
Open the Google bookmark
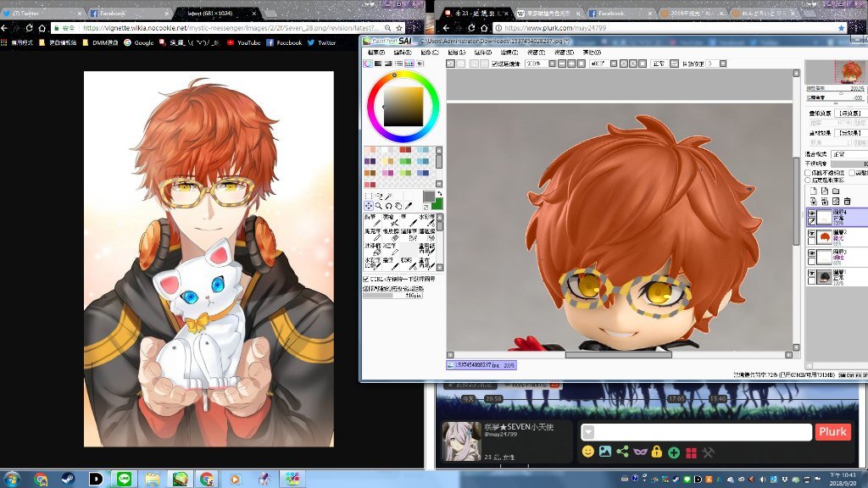138,42
